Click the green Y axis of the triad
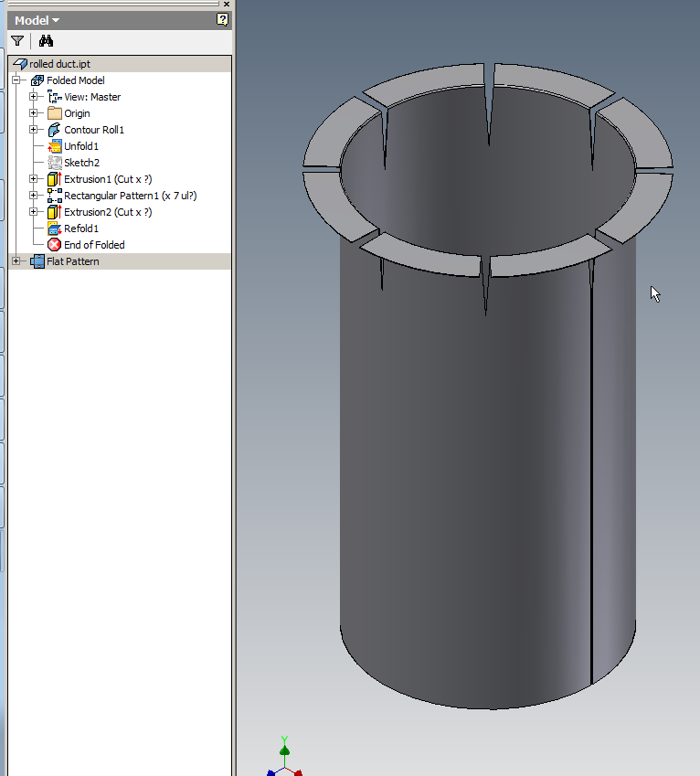Image resolution: width=700 pixels, height=776 pixels. (284, 751)
